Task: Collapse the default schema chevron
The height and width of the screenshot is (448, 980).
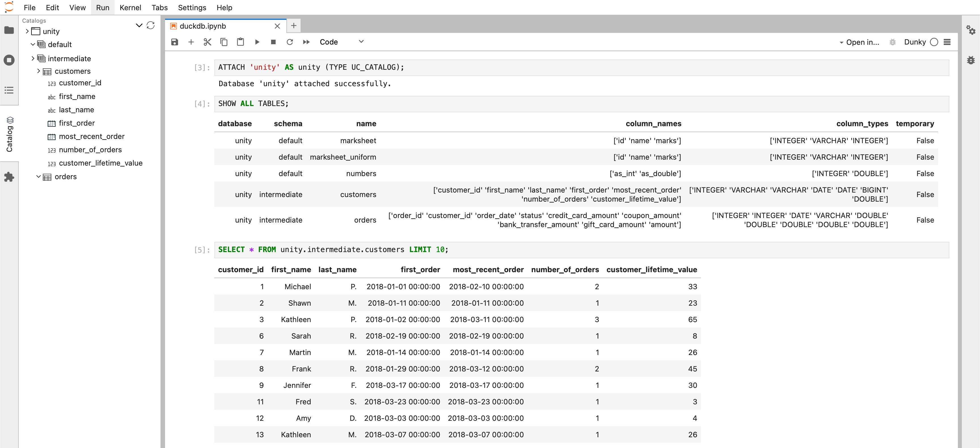Action: point(33,44)
